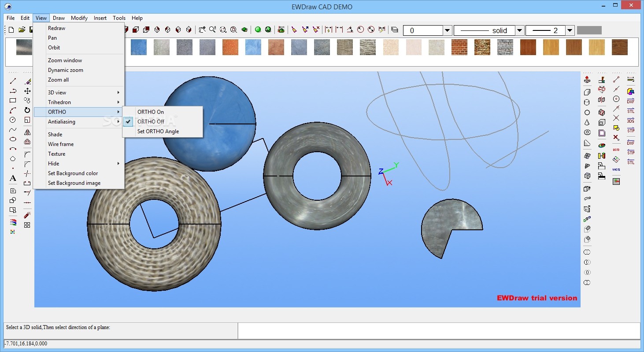This screenshot has height=352, width=644.
Task: Open the line width "2" dropdown arrow
Action: (570, 30)
